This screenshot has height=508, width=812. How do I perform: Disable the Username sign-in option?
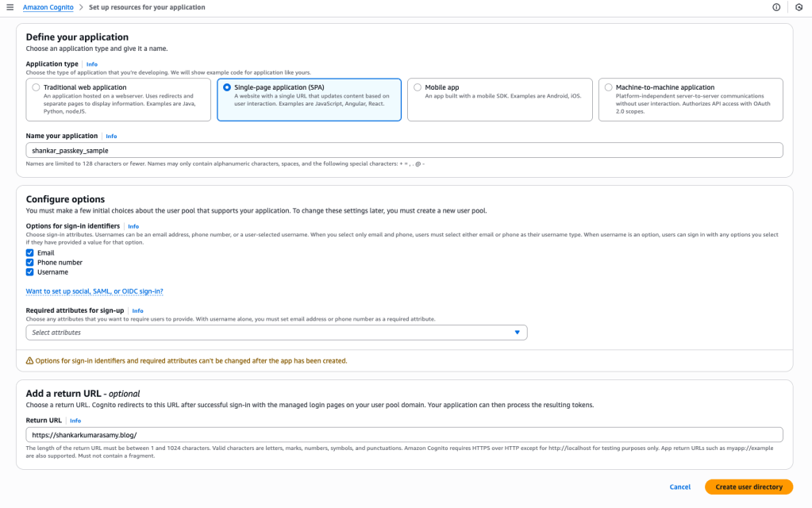pyautogui.click(x=30, y=271)
